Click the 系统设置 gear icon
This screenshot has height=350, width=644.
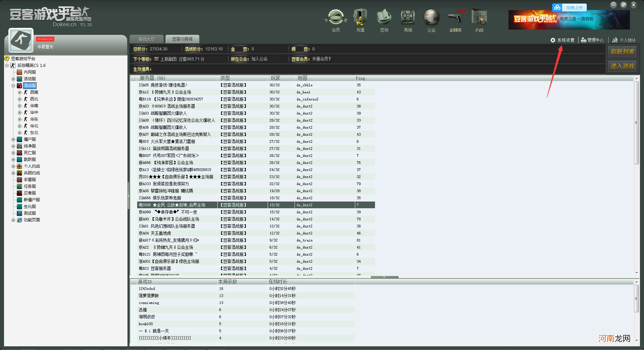pos(553,40)
